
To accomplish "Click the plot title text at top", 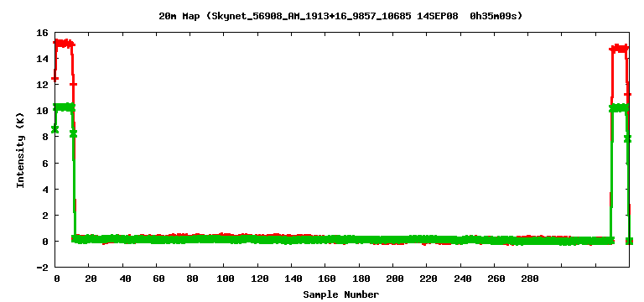I will [340, 16].
